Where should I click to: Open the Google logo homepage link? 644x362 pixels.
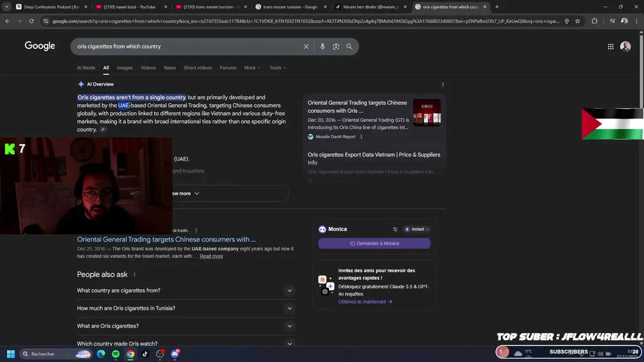click(40, 46)
